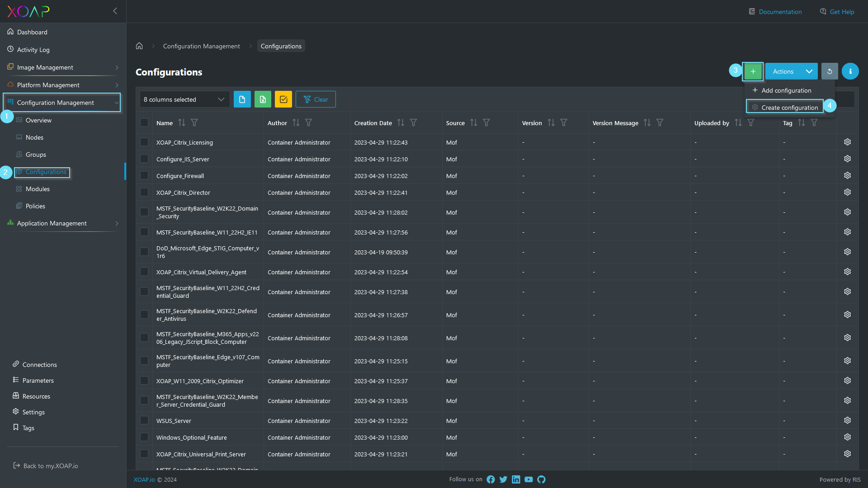Check the select-all checkbox in the table header
The image size is (868, 488).
point(144,122)
